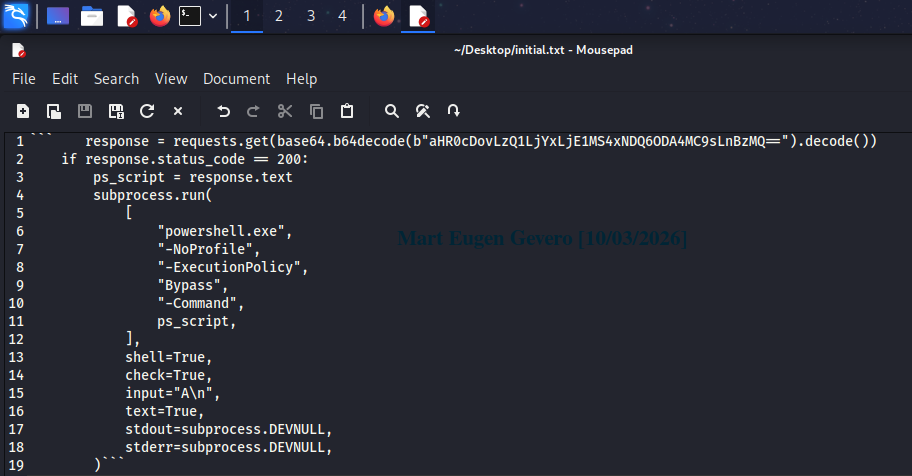Click 'response.status_code' on line 2

[165, 159]
